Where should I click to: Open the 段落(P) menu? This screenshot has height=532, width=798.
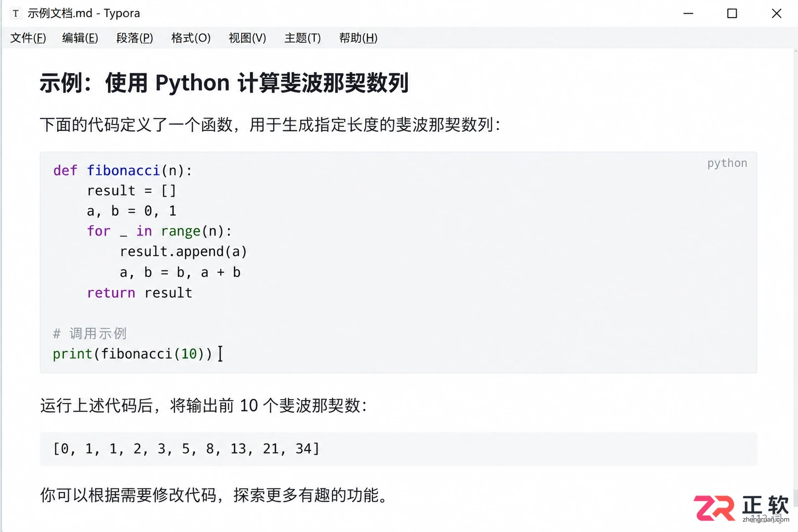135,38
